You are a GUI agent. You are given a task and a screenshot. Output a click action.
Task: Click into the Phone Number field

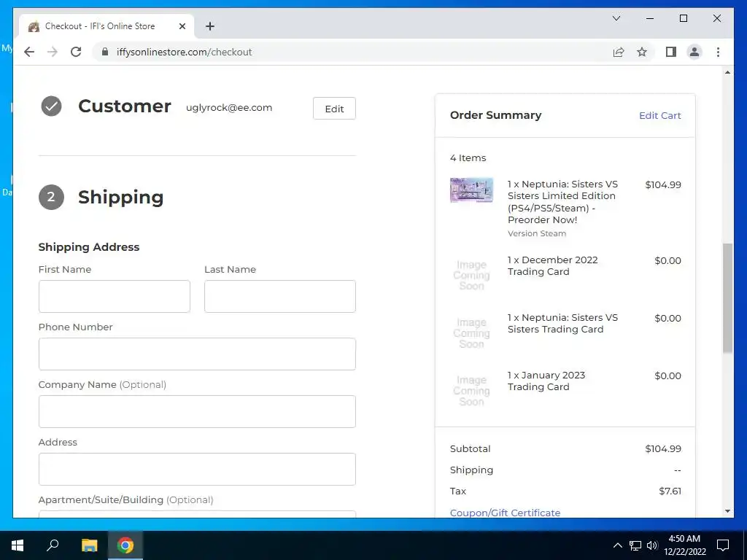[197, 354]
